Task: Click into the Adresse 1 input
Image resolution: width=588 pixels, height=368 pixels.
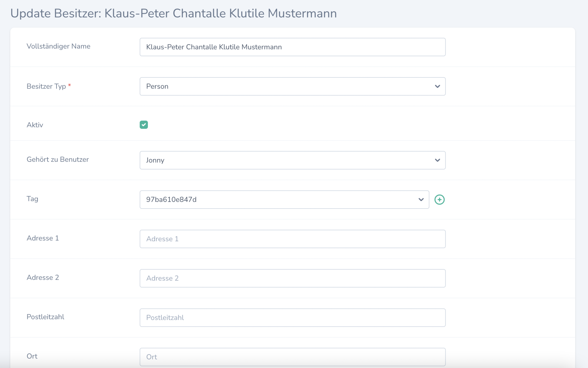Action: (x=292, y=239)
